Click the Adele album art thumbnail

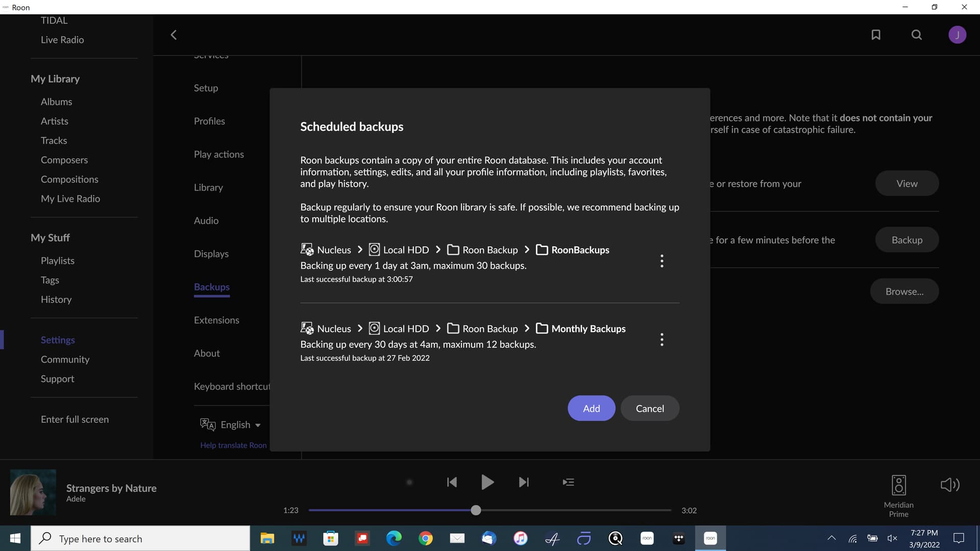pyautogui.click(x=33, y=492)
